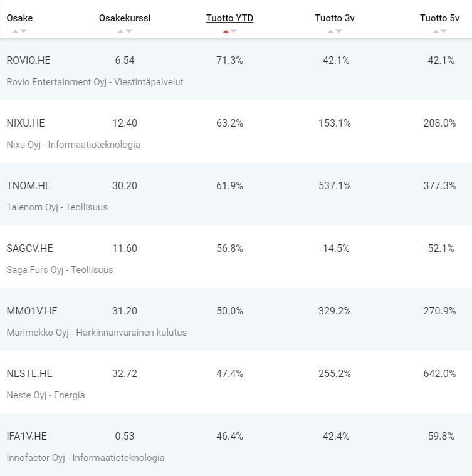Open the NIXU.HE stock link
472x476 pixels.
tap(26, 123)
